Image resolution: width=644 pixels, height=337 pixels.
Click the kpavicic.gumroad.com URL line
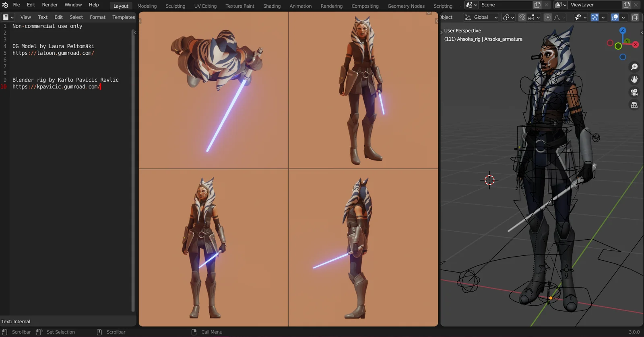[56, 87]
